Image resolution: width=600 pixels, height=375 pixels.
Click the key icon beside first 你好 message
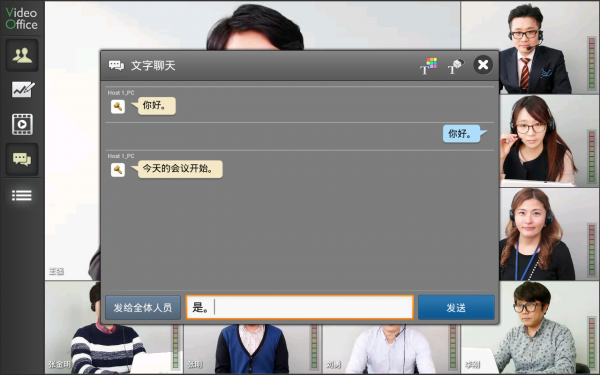click(x=118, y=106)
